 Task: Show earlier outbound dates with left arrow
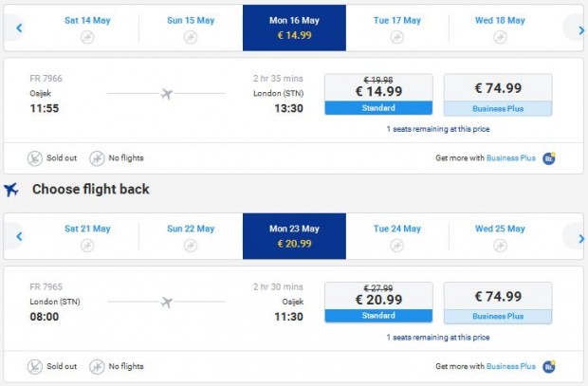(x=19, y=28)
